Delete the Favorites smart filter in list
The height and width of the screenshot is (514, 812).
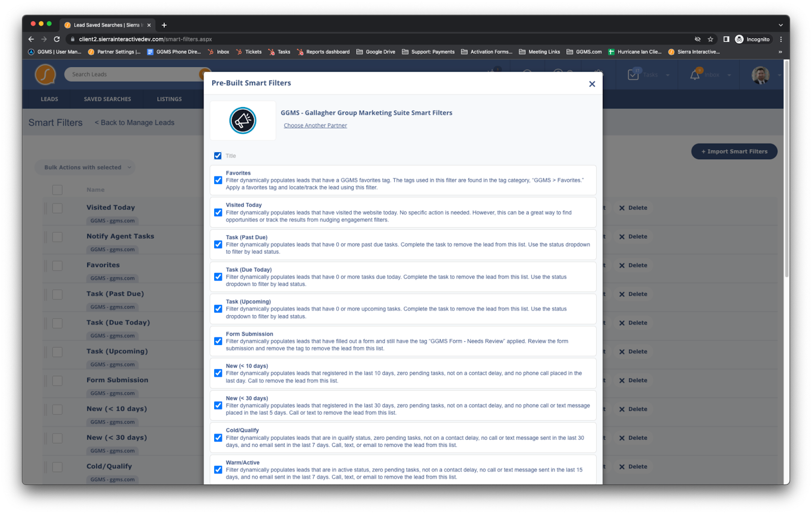point(633,265)
